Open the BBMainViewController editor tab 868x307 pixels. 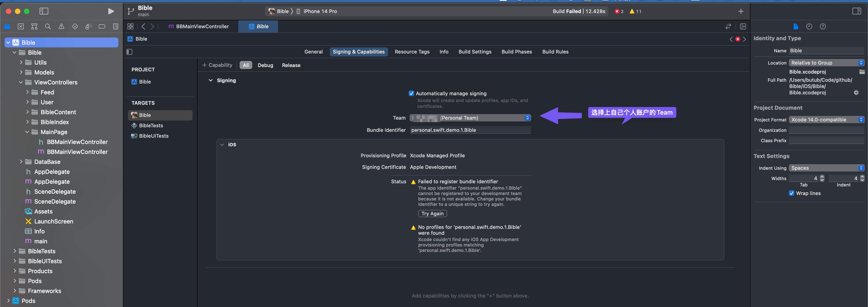[x=198, y=26]
